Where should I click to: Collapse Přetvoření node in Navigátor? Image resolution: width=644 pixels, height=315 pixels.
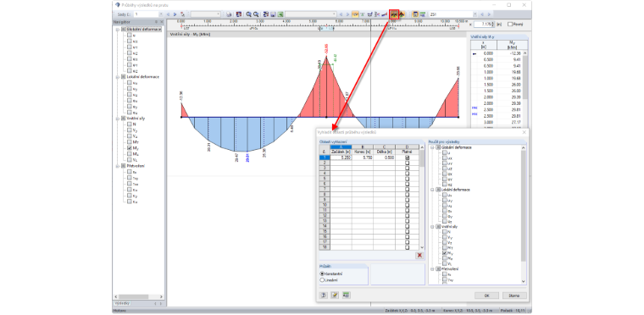pyautogui.click(x=118, y=166)
